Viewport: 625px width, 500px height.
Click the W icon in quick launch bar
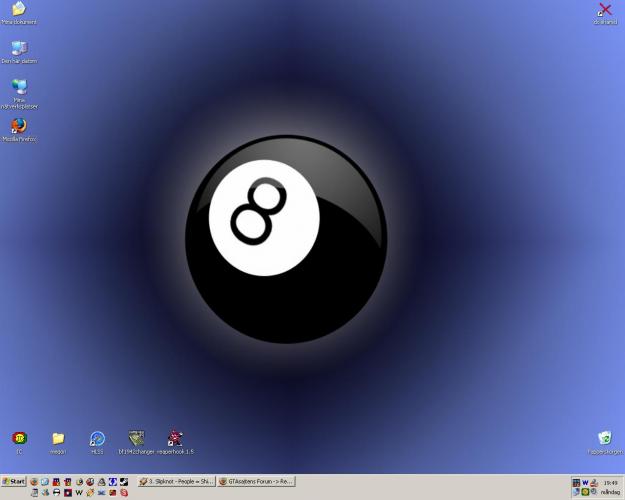(x=79, y=492)
